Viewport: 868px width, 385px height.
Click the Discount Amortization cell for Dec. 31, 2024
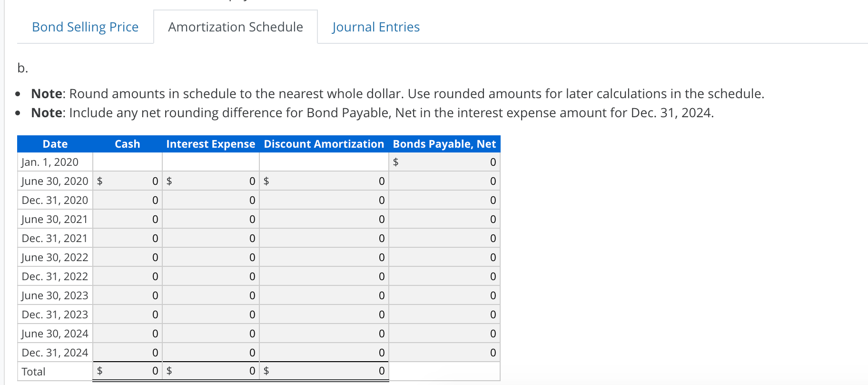point(324,353)
